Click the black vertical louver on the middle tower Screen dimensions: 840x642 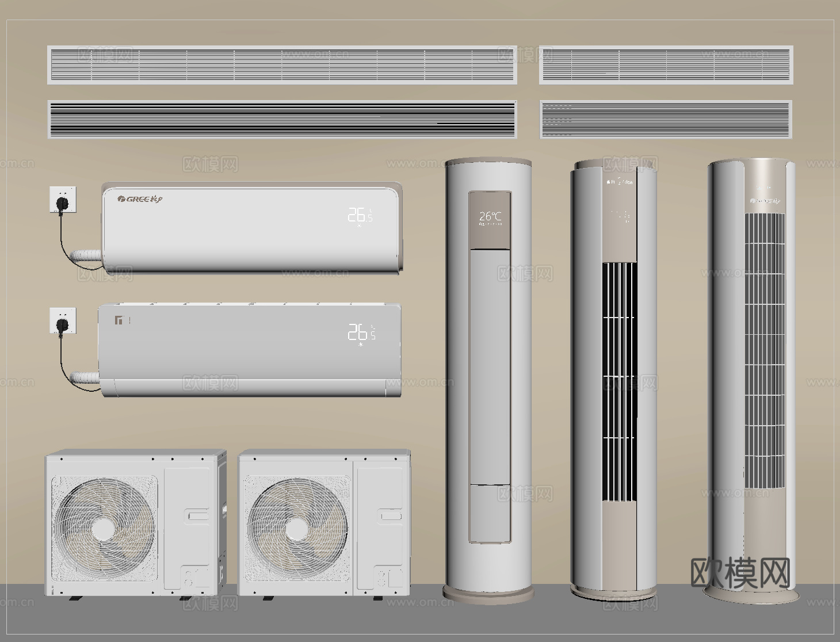click(619, 382)
